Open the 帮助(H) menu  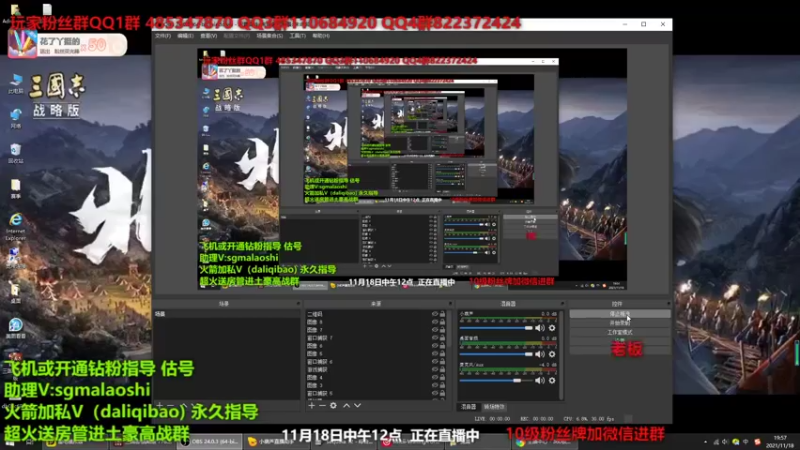[x=321, y=36]
